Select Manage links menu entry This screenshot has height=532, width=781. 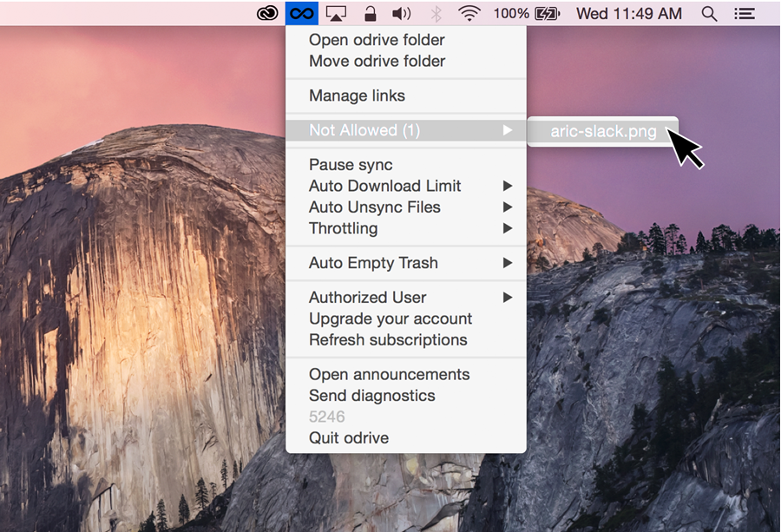point(406,95)
